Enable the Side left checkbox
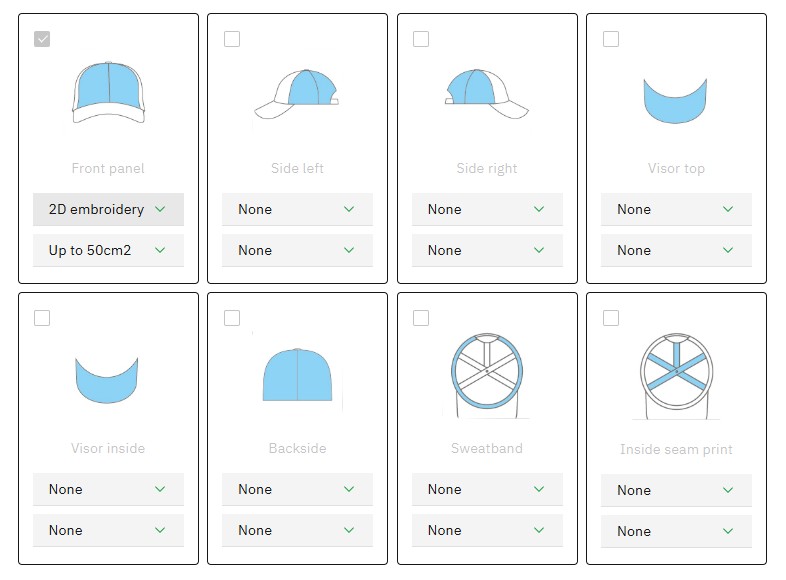This screenshot has height=580, width=786. tap(232, 39)
